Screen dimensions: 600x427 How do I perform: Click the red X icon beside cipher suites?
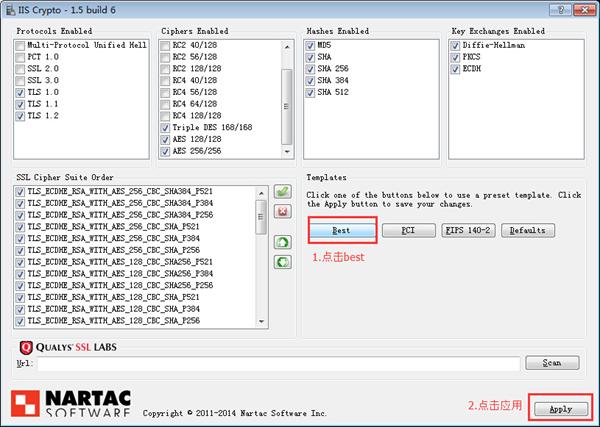282,211
